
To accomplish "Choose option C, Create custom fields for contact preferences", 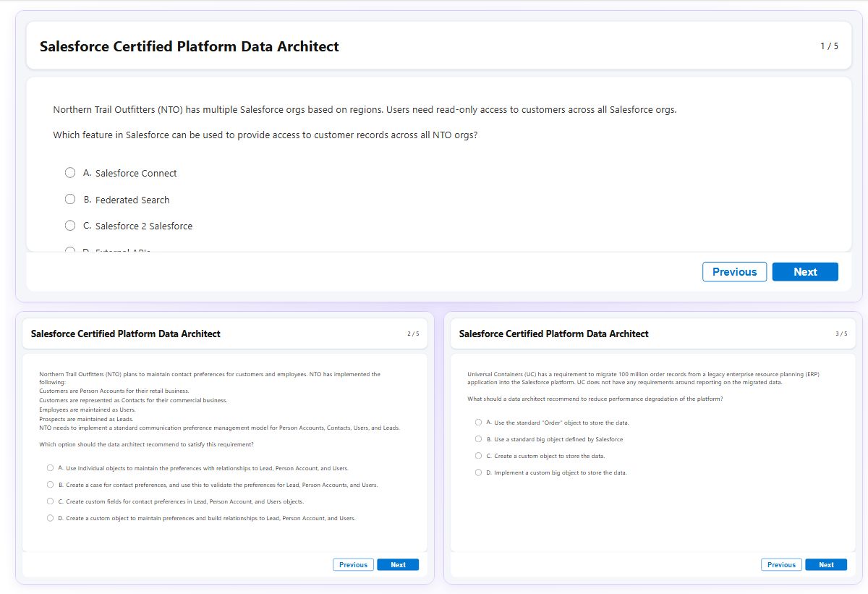I will pos(50,501).
